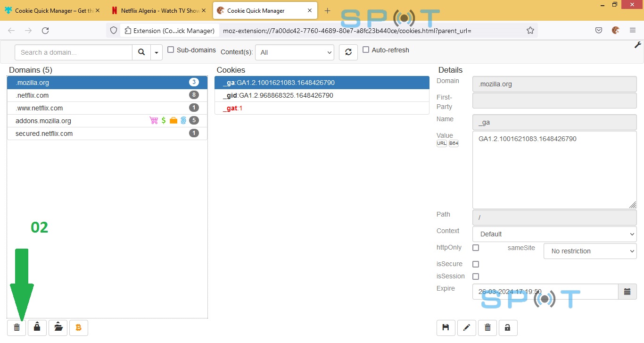
Task: Open a new browser tab
Action: click(328, 10)
